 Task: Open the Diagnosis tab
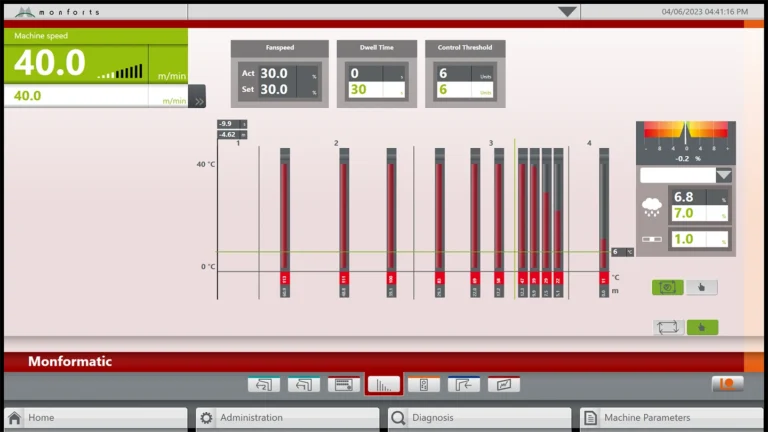coord(479,418)
